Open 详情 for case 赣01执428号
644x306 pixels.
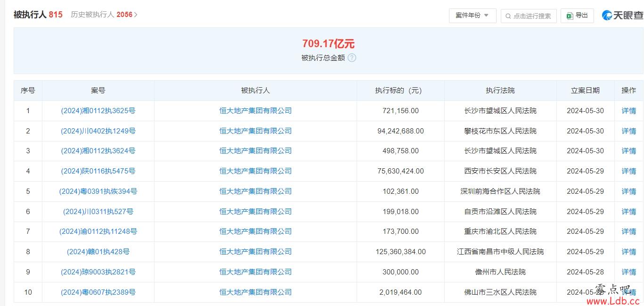point(629,252)
